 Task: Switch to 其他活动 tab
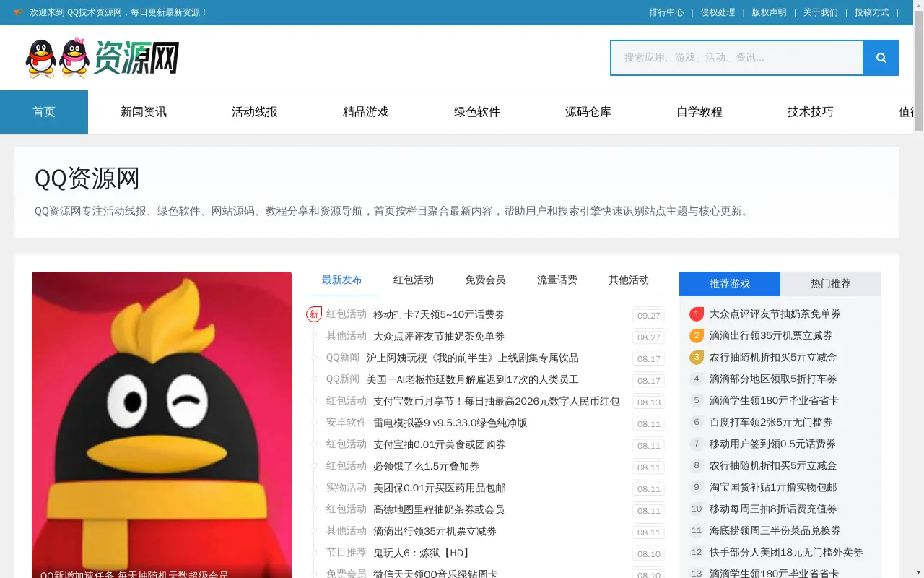pos(629,280)
